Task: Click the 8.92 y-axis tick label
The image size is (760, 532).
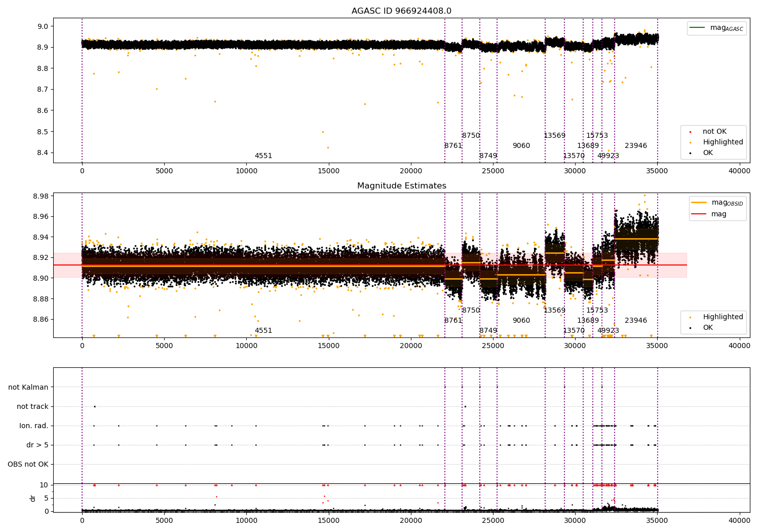Action: (41, 258)
